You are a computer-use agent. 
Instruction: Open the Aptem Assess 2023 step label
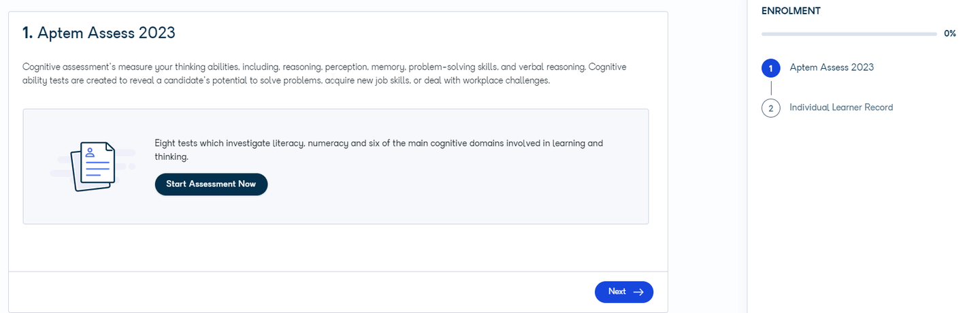pos(832,67)
